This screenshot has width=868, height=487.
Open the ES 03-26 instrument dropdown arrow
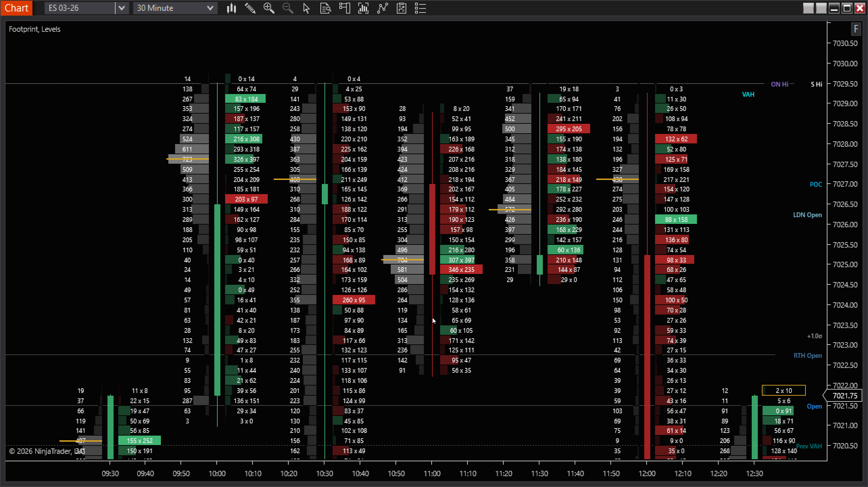(122, 8)
